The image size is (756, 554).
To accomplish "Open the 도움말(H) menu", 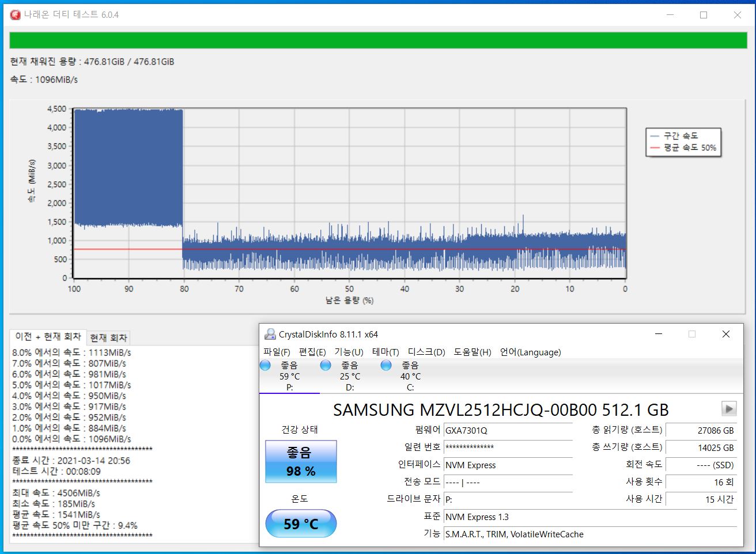I will [472, 352].
